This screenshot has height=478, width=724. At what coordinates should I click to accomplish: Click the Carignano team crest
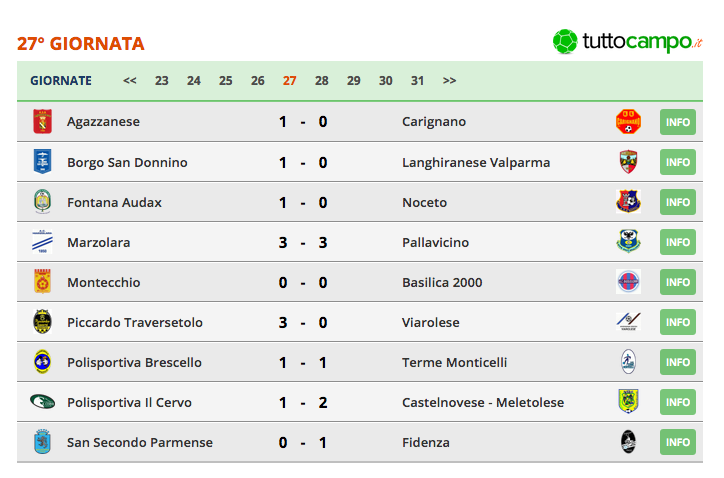(x=628, y=122)
